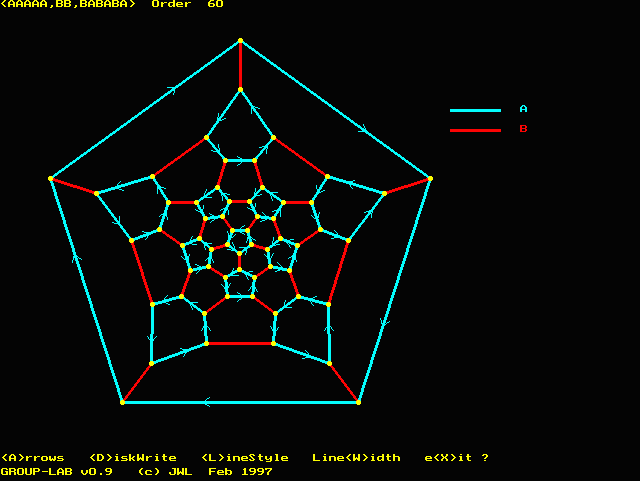Click the horizontal red edge near graph bottom

pyautogui.click(x=240, y=343)
